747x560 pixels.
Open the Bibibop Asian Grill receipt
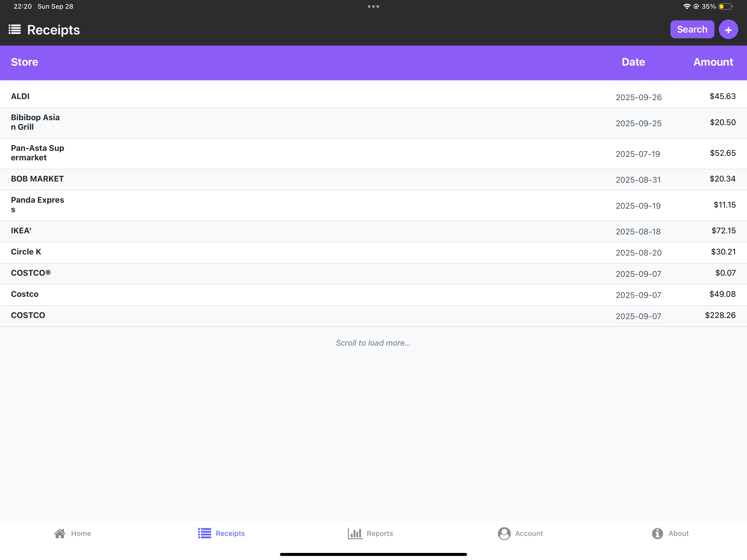[373, 123]
